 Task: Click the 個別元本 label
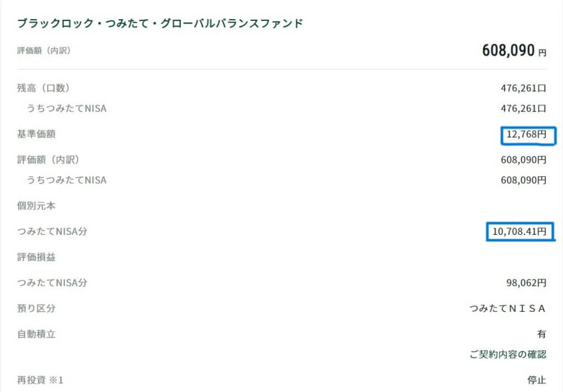[x=36, y=206]
